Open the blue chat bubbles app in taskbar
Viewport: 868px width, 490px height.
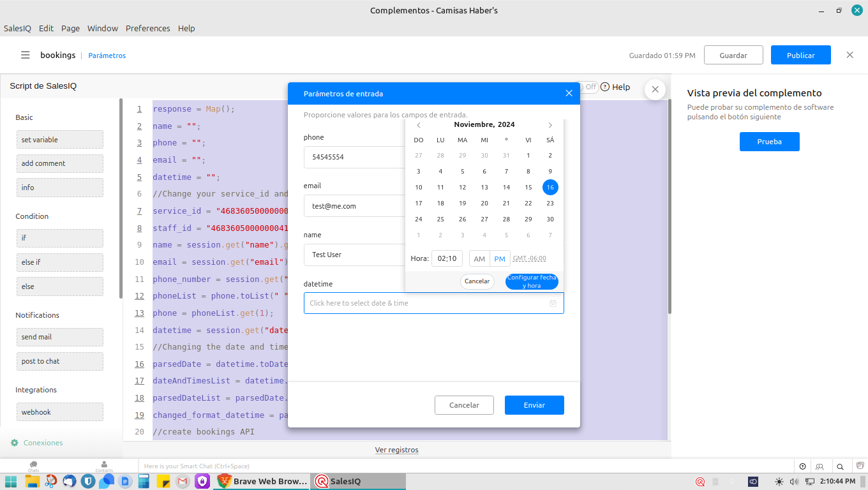point(107,481)
